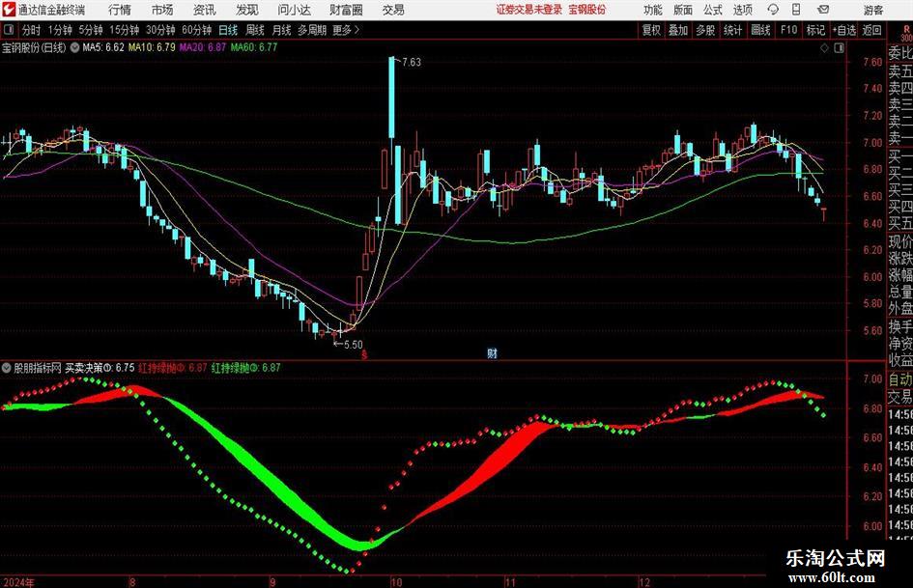This screenshot has width=913, height=588.
Task: Toggle the right panel layout icon
Action: [x=839, y=48]
